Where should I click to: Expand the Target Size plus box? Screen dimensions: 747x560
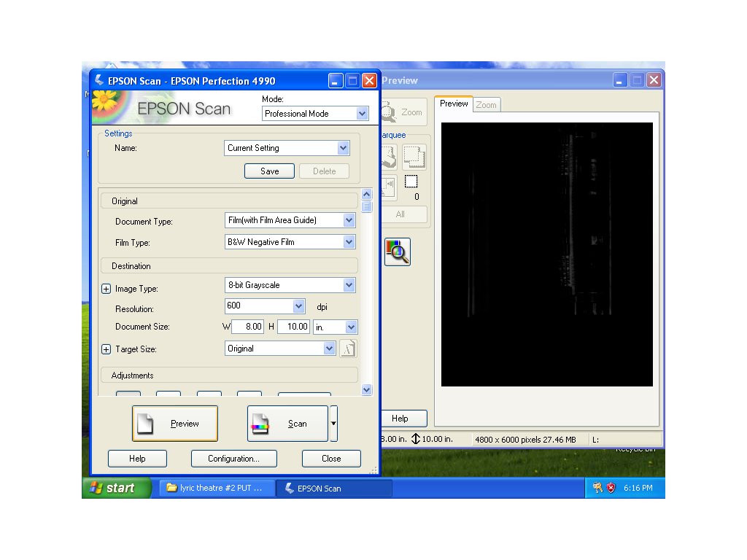pos(107,349)
